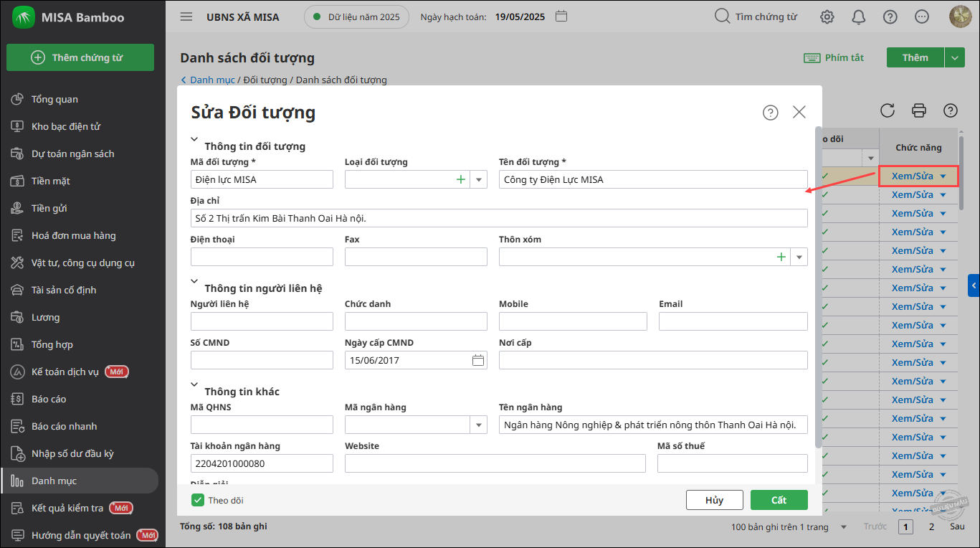This screenshot has width=980, height=548.
Task: Collapse the Thông tin đối tượng section
Action: click(x=194, y=141)
